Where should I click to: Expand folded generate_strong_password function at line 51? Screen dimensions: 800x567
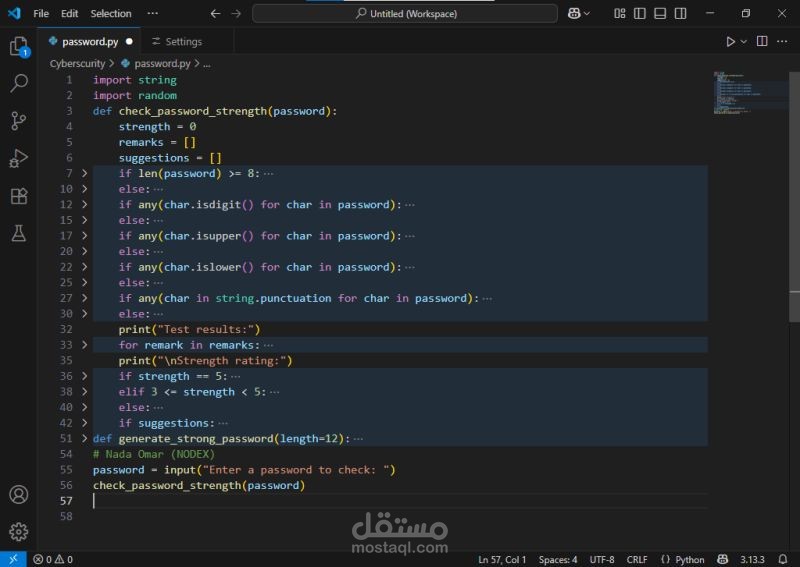pos(85,438)
